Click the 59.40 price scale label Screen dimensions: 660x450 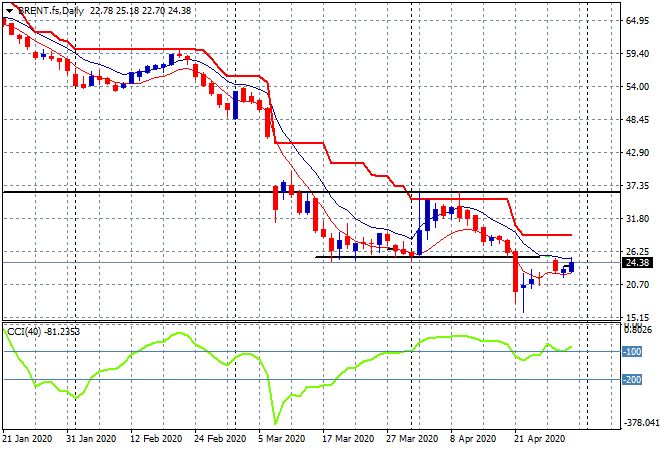[x=638, y=54]
